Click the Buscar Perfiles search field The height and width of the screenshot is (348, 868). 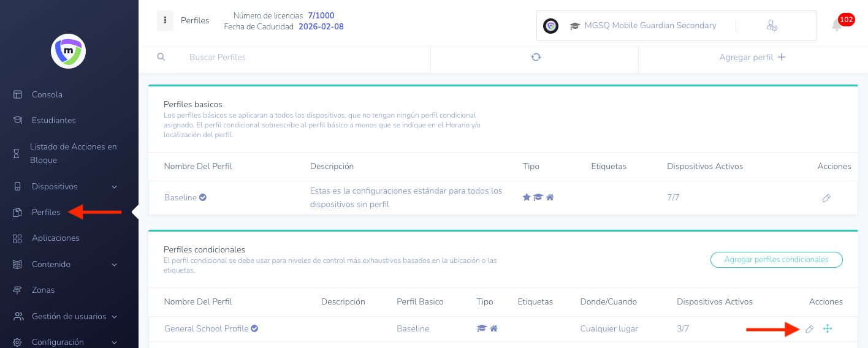click(x=300, y=57)
